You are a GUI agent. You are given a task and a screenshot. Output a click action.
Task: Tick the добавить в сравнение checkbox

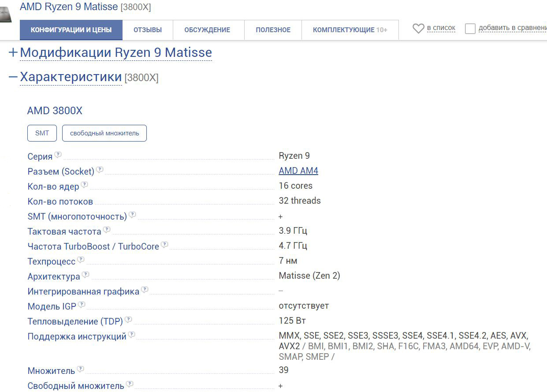pos(470,29)
